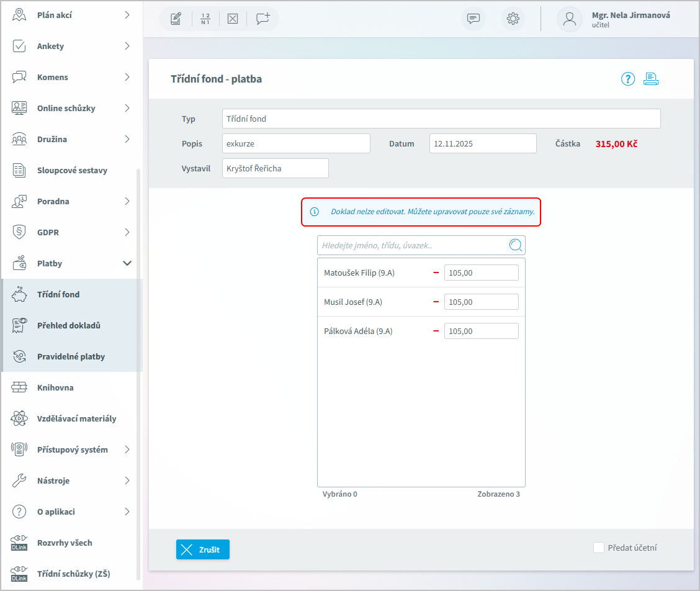Image resolution: width=700 pixels, height=591 pixels.
Task: Toggle Předat účetní checkbox
Action: (x=599, y=548)
